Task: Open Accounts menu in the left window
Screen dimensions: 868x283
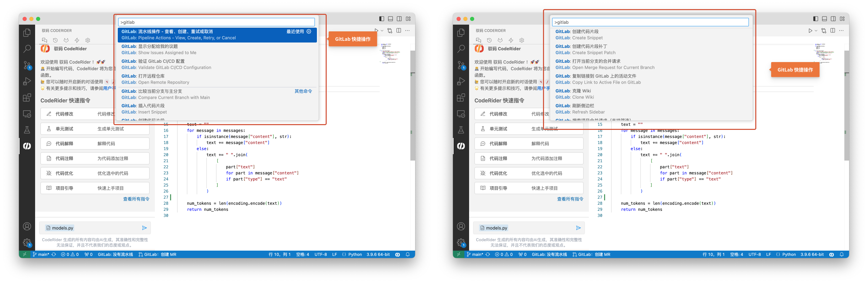Action: pos(27,226)
